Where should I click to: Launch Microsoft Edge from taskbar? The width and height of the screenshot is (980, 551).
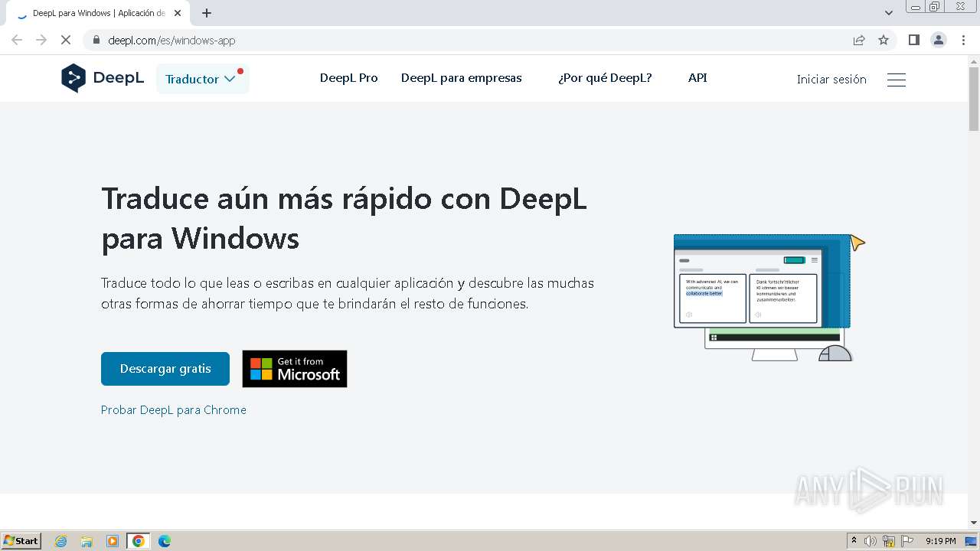click(x=165, y=541)
